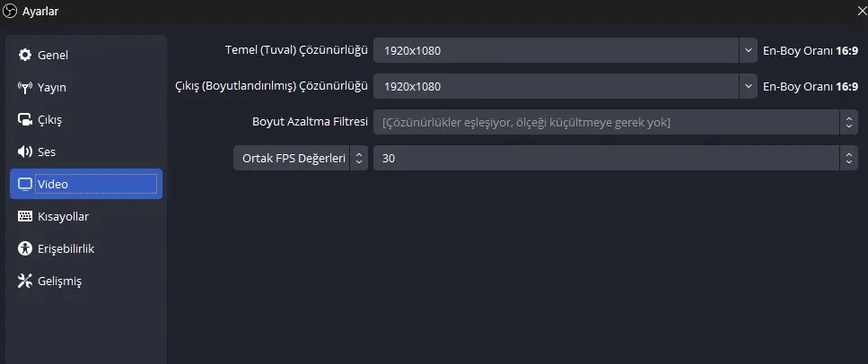Click the output resolution 1920x1080 text field
This screenshot has height=364, width=868.
pyautogui.click(x=556, y=86)
